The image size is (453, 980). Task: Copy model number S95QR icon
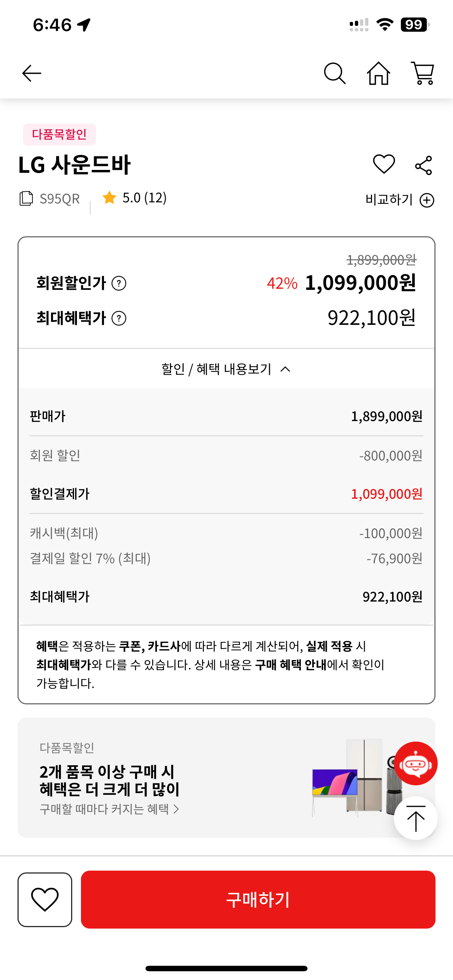pos(26,199)
